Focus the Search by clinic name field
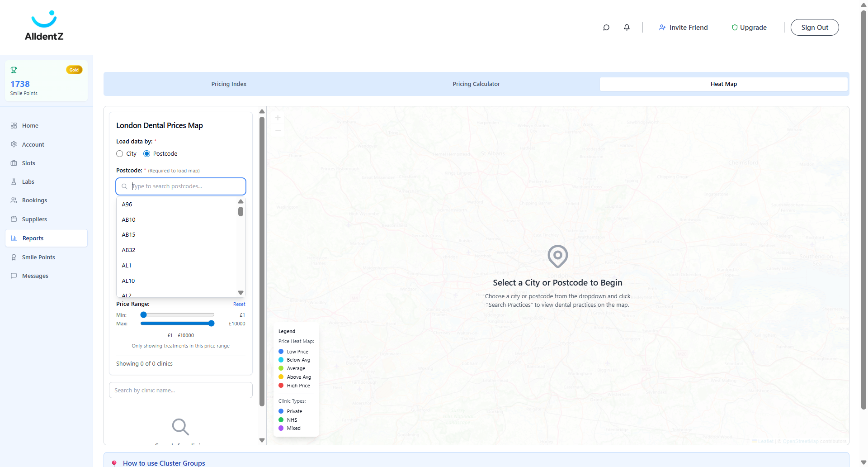Screen dimensions: 868x467 181,390
